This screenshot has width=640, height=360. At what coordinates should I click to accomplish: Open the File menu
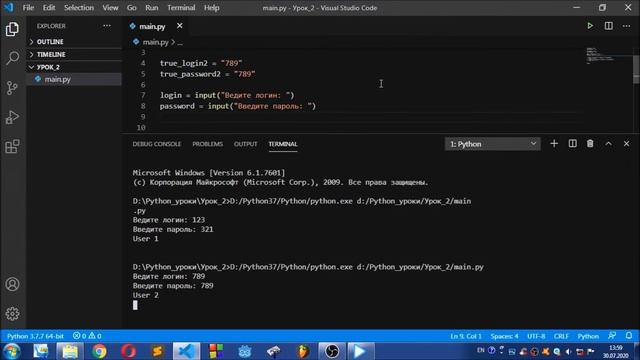coord(28,8)
